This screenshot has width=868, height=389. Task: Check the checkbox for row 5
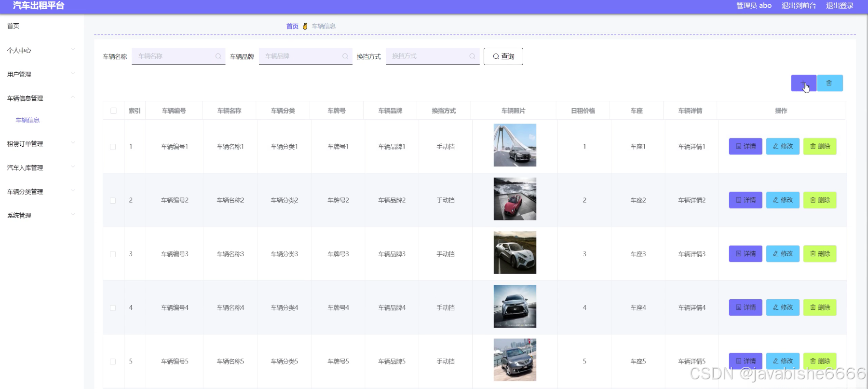tap(113, 361)
